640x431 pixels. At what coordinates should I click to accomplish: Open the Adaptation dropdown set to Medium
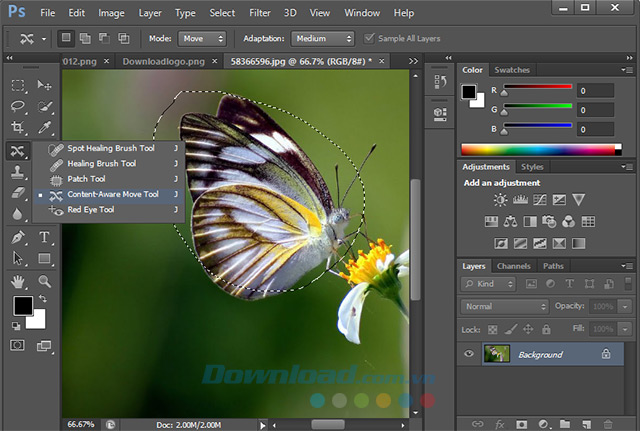[x=322, y=38]
